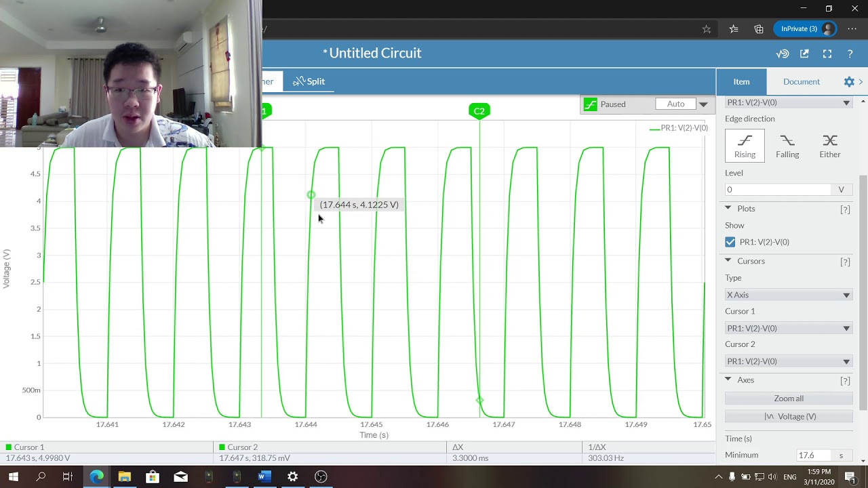Open the Cursor 2 signal dropdown
868x488 pixels.
pyautogui.click(x=789, y=361)
